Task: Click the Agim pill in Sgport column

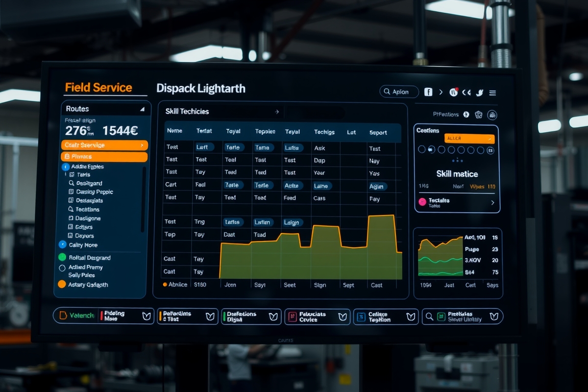Action: coord(378,187)
